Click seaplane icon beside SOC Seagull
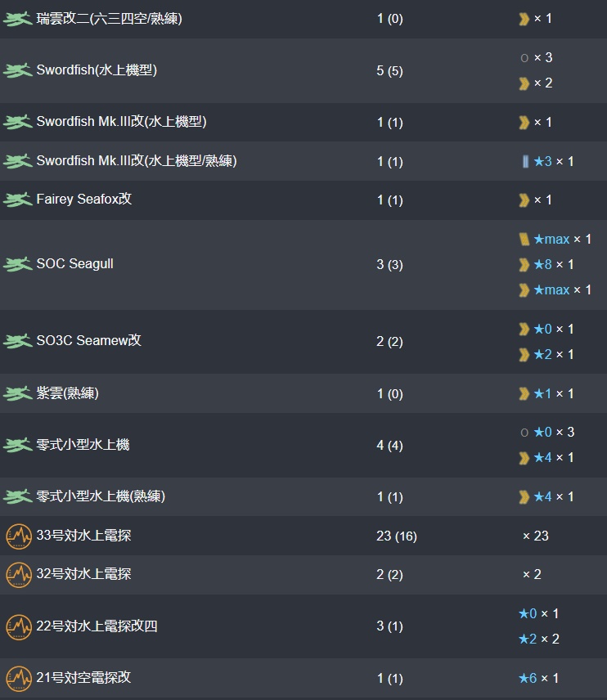 [x=17, y=264]
